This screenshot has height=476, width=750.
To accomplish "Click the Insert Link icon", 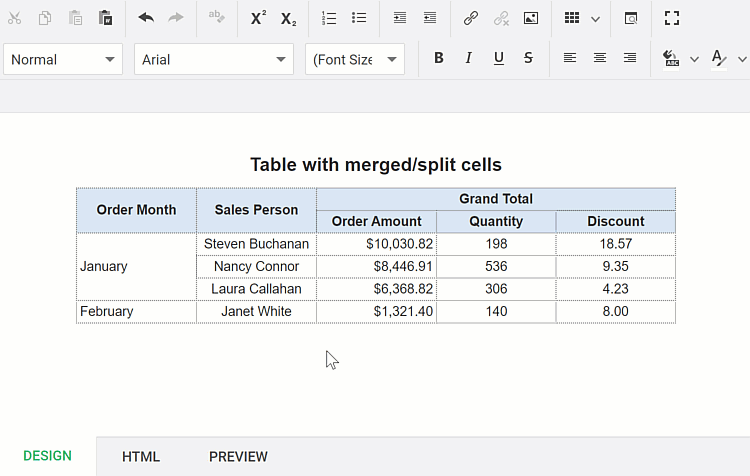I will [x=471, y=18].
